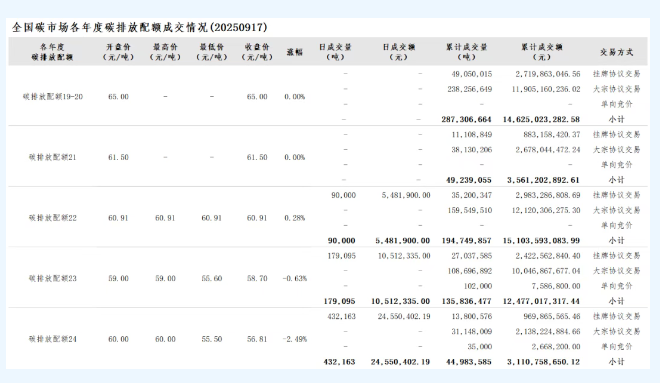Click the bold subtotal 194,749,857
This screenshot has width=660, height=383.
[x=466, y=241]
